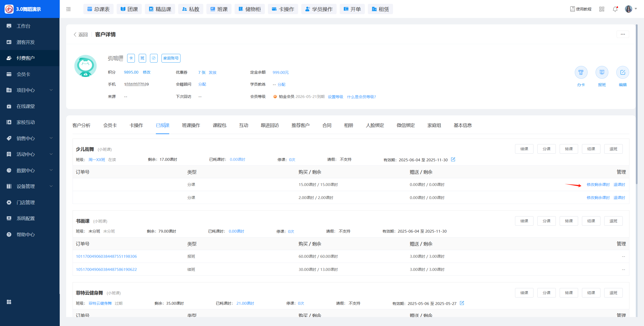644x326 pixels.
Task: Click the 编辑 edit customer icon
Action: click(x=622, y=73)
